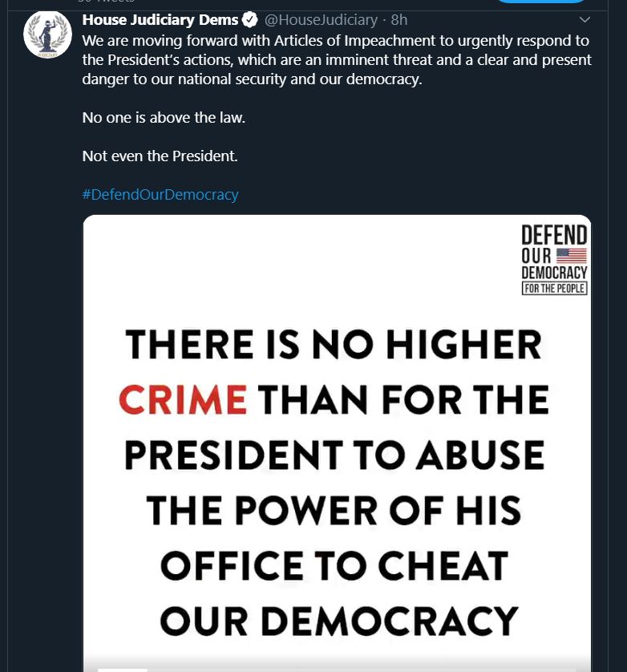This screenshot has width=627, height=672.
Task: Open the tweet via the 8h timestamp
Action: (399, 20)
